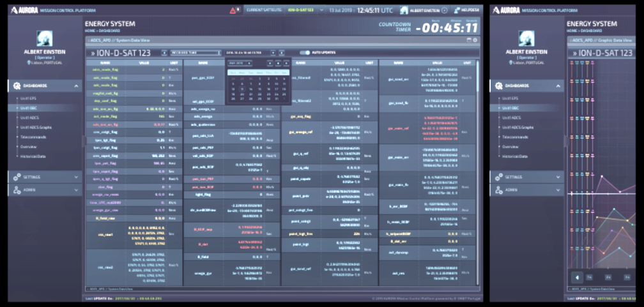Click the next month arrow in calendar popup
Viewport: 644px width, 307px height.
[x=286, y=63]
